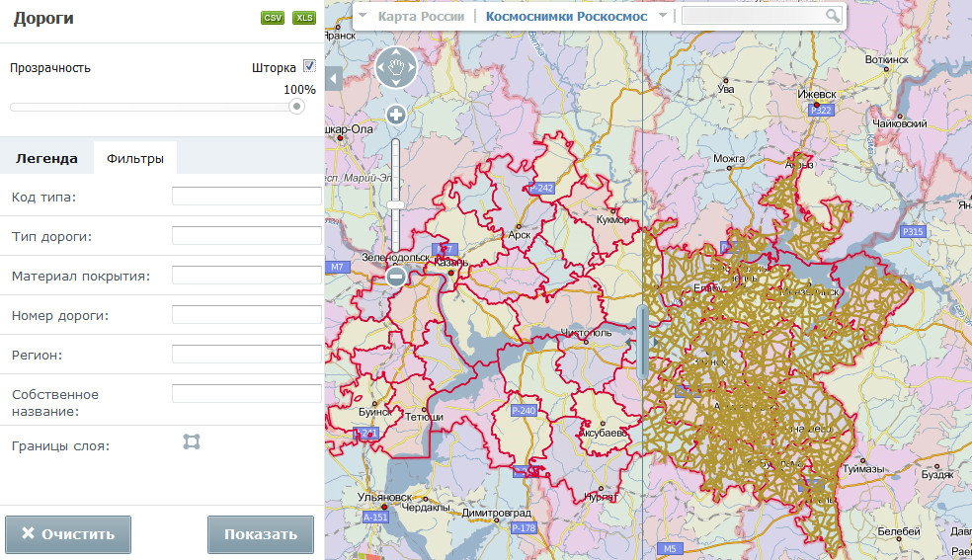
Task: Switch to the Легенда tab
Action: click(x=46, y=158)
